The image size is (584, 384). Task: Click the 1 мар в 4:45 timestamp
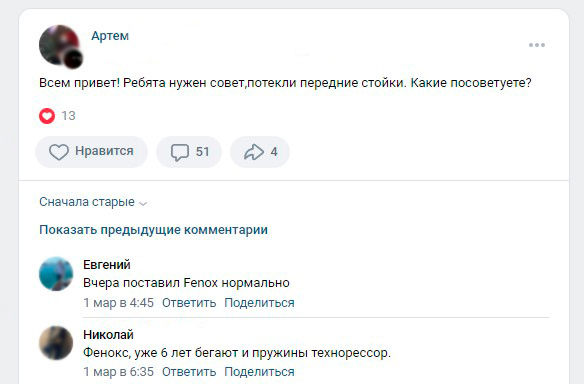click(x=118, y=302)
